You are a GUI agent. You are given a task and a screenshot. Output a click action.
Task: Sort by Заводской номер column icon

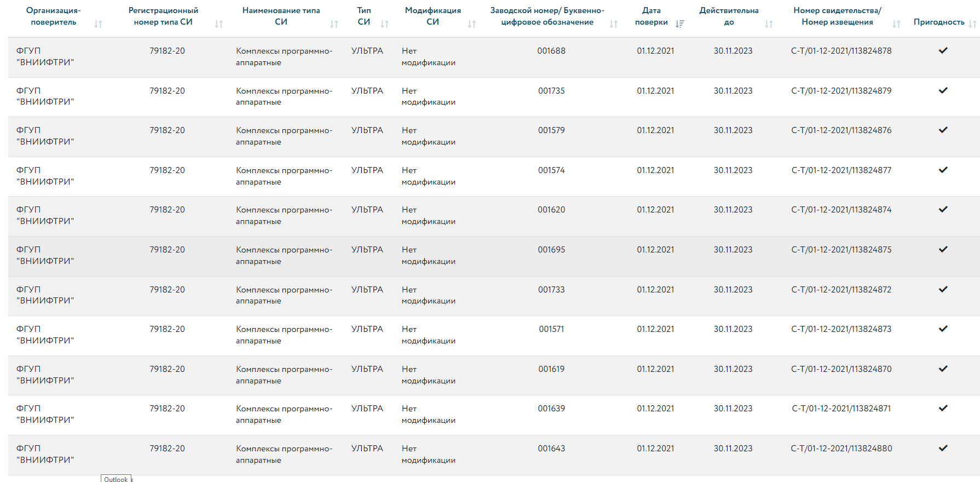tap(613, 24)
